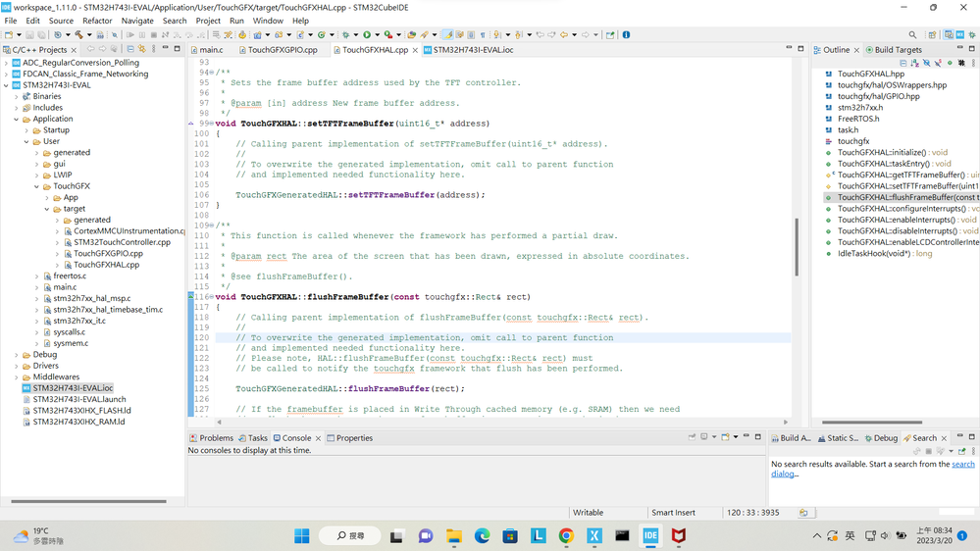Collapse the STM32H743I-EVAL project node

[x=6, y=85]
